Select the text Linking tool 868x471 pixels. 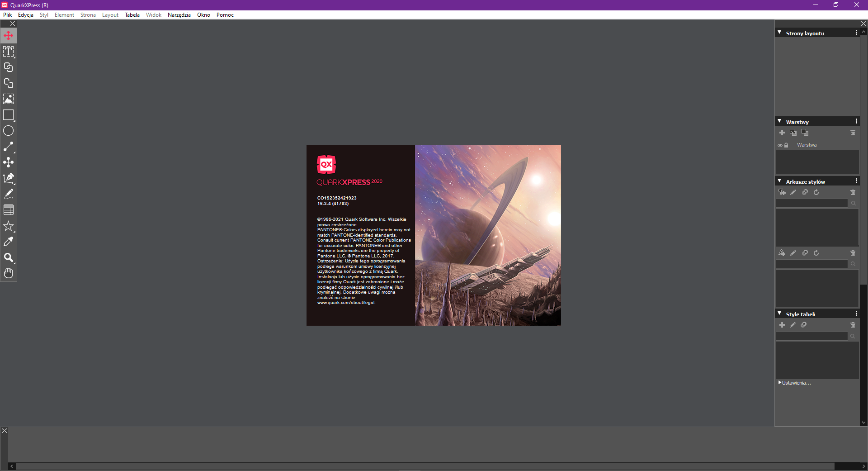[x=9, y=67]
